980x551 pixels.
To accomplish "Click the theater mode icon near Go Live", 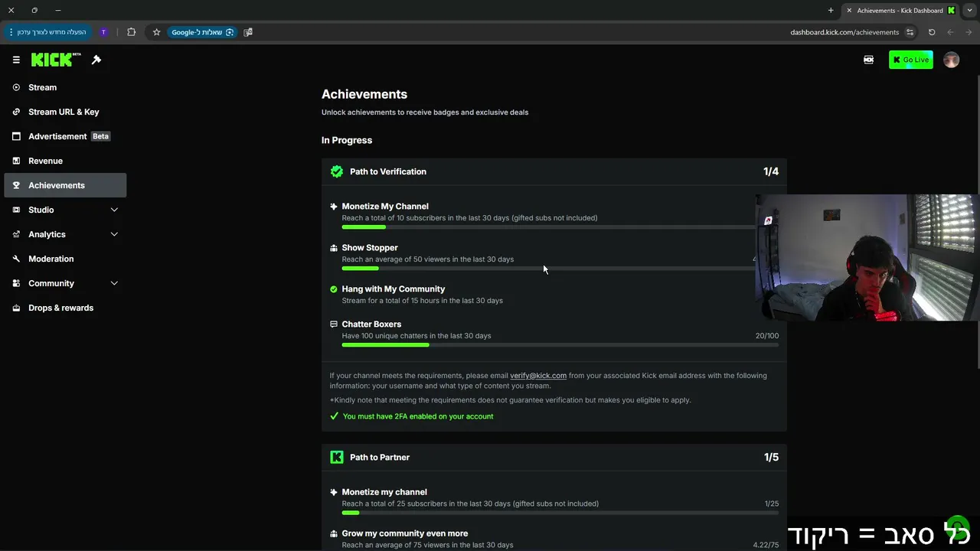I will (868, 60).
